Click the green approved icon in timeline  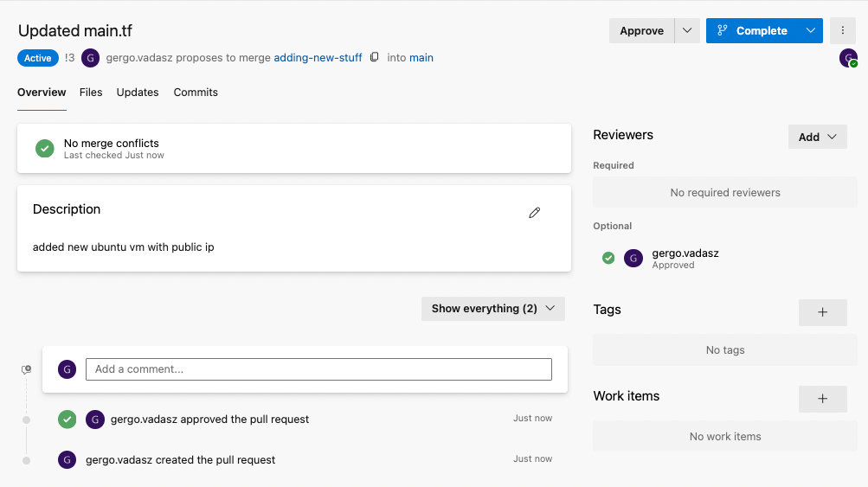pyautogui.click(x=68, y=420)
